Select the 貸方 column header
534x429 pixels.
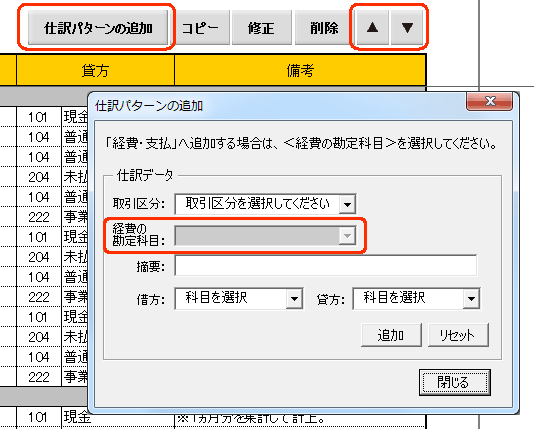tap(95, 70)
